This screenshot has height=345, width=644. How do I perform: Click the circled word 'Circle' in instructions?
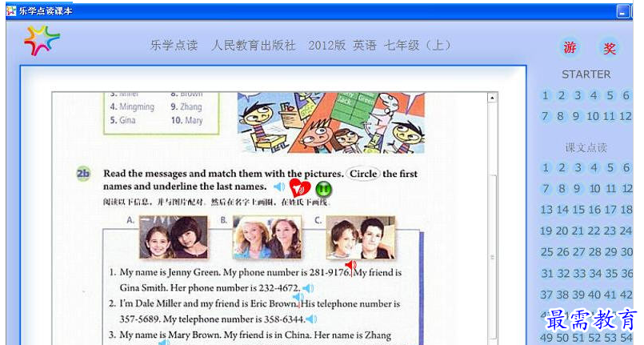click(363, 175)
